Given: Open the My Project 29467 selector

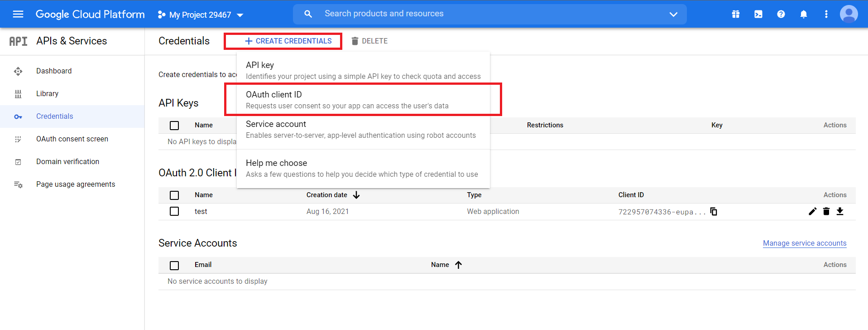Looking at the screenshot, I should [x=201, y=15].
